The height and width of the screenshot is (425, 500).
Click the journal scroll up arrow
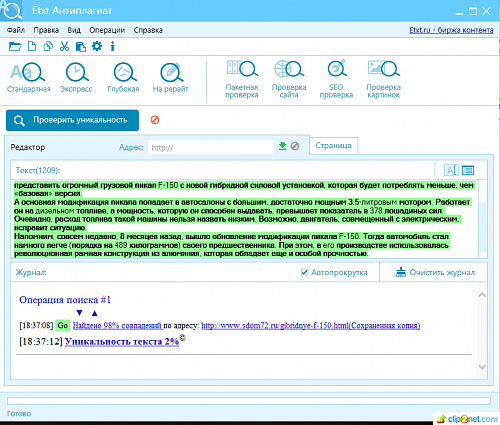[x=482, y=295]
